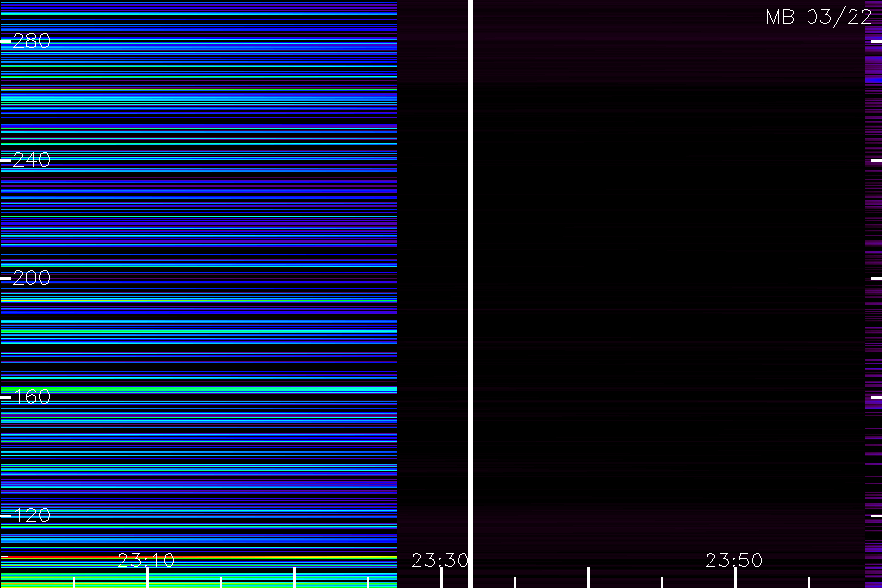Image resolution: width=882 pixels, height=588 pixels.
Task: Click the 23:10 time axis label
Action: (x=146, y=561)
